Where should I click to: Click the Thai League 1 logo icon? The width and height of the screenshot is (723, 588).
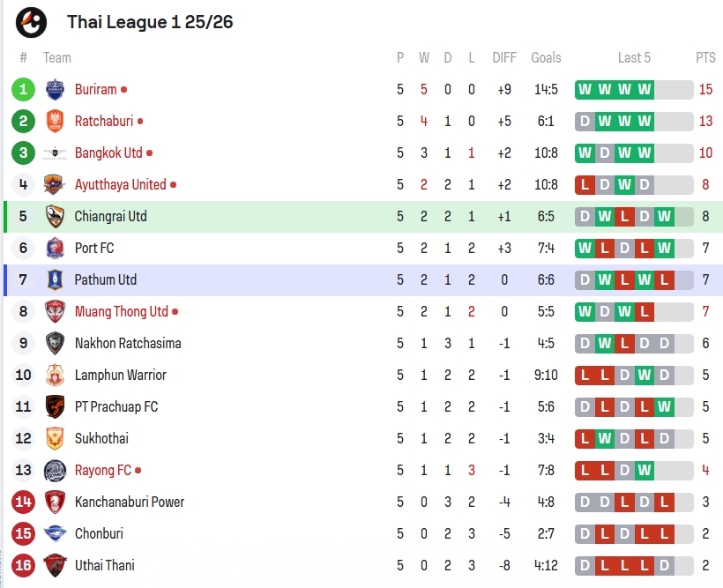tap(31, 22)
